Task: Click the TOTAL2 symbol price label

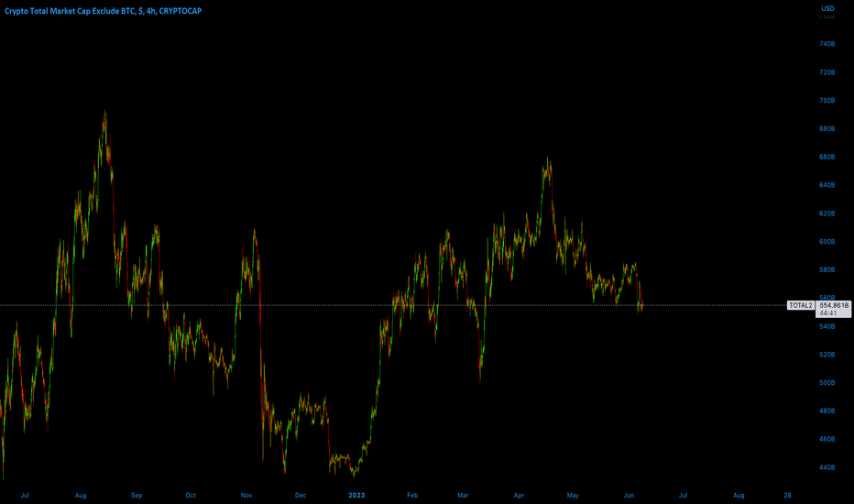Action: pos(801,306)
